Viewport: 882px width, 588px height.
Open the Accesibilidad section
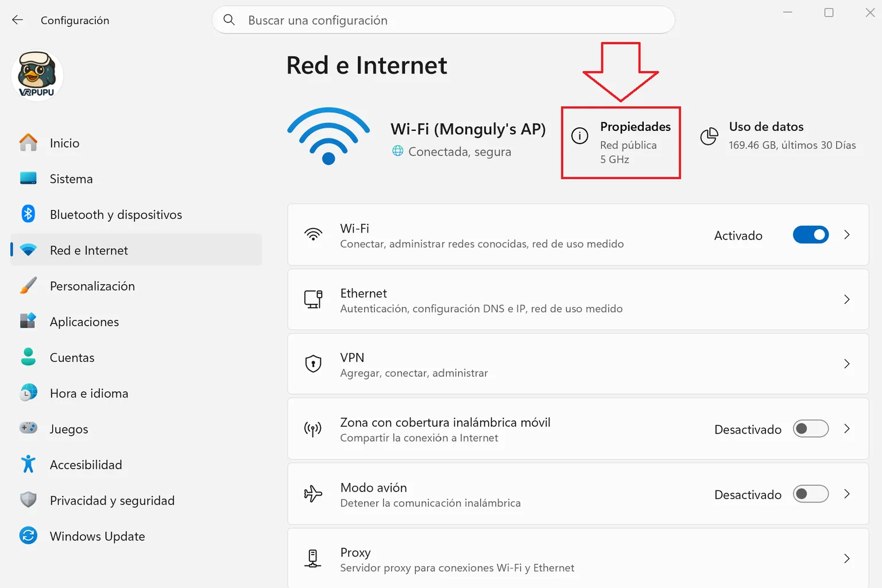pos(136,464)
